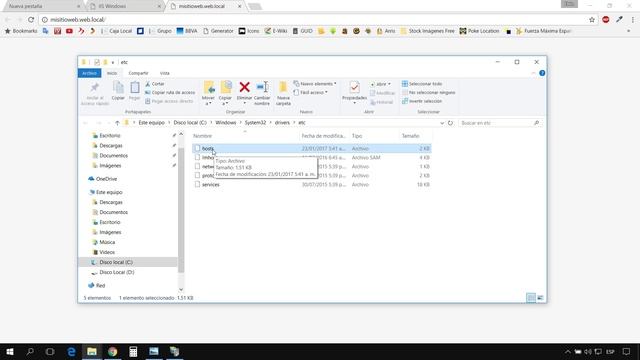The width and height of the screenshot is (640, 360).
Task: Click drivers in the address breadcrumb
Action: point(282,123)
